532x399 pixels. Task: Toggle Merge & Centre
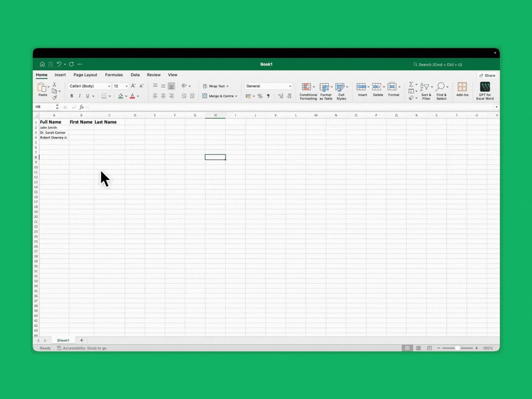[220, 96]
